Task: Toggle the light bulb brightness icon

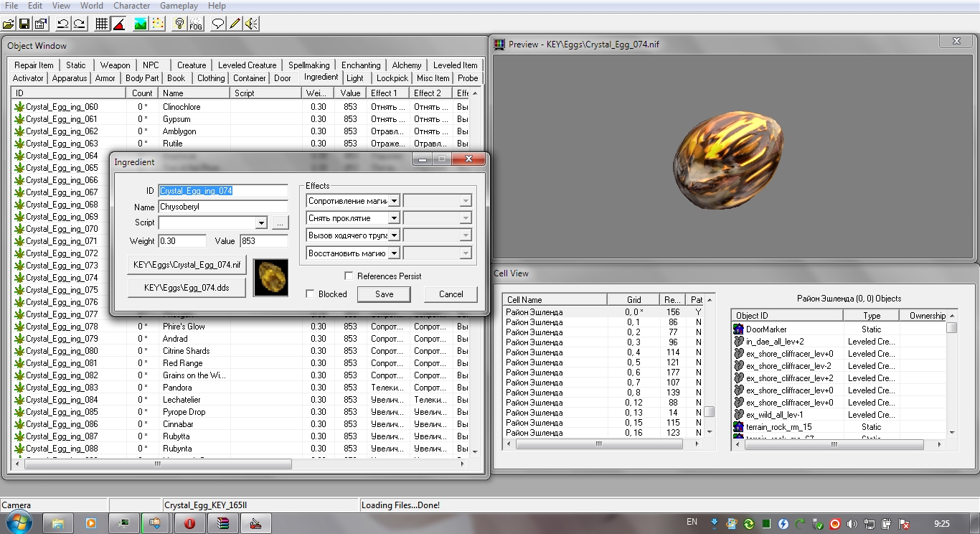Action: point(179,24)
